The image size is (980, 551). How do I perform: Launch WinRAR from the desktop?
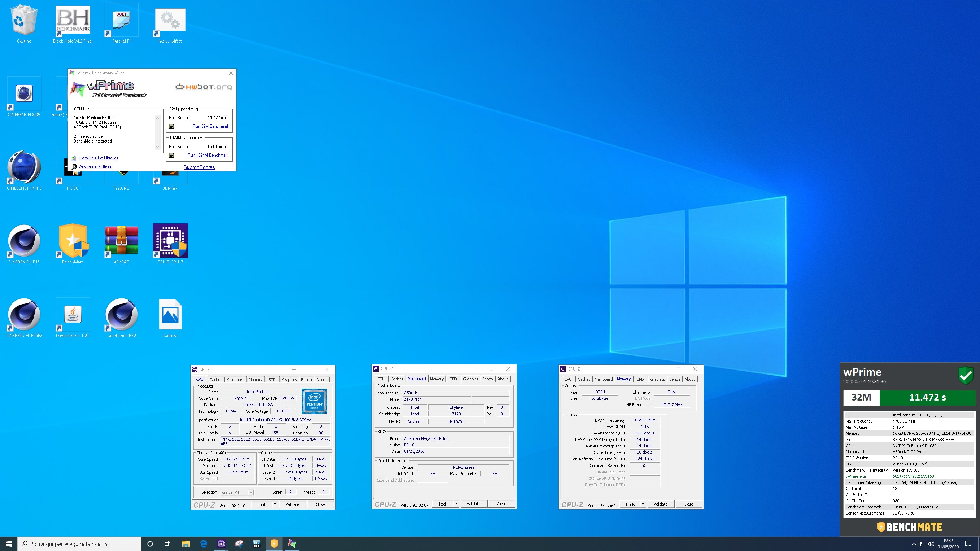click(121, 244)
